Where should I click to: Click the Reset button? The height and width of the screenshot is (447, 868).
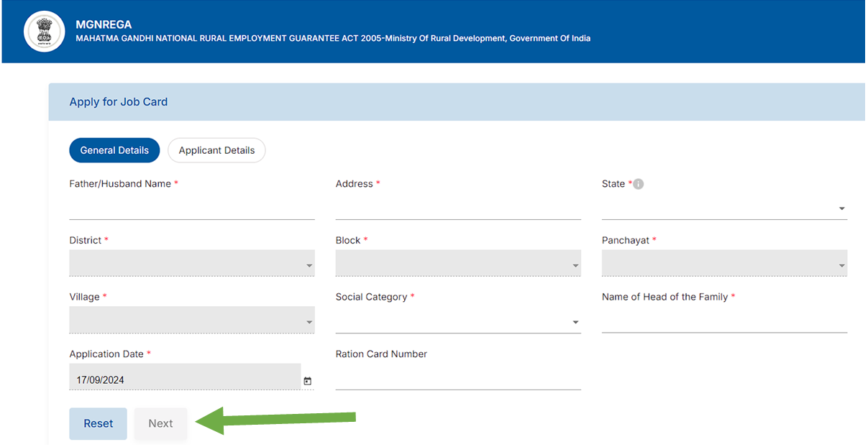click(x=98, y=424)
